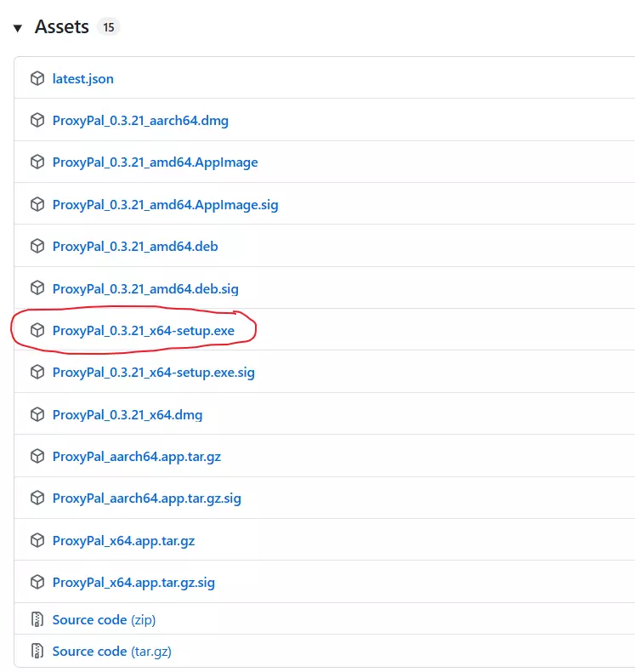
Task: Open ProxyPal_0.3.21_x64-setup.exe.sig link
Action: click(153, 372)
